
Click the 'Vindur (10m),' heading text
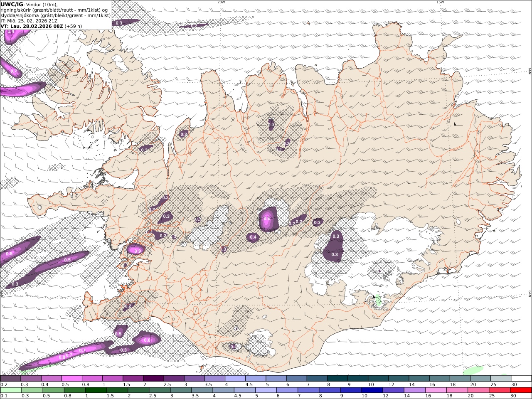[x=42, y=5]
